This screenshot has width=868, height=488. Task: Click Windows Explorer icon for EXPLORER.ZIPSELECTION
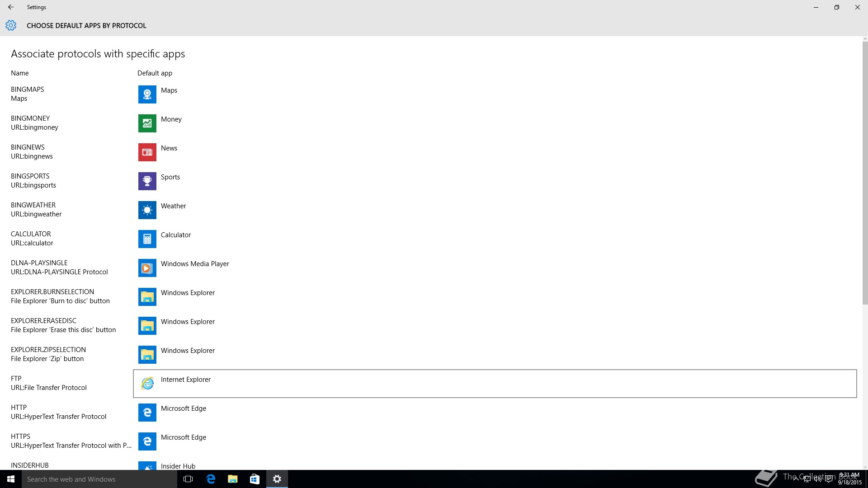pos(147,355)
